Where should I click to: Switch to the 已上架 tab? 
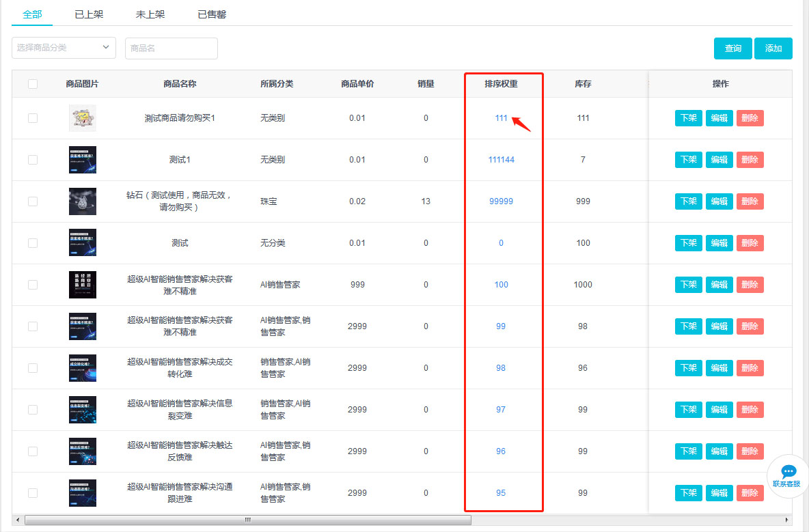89,14
